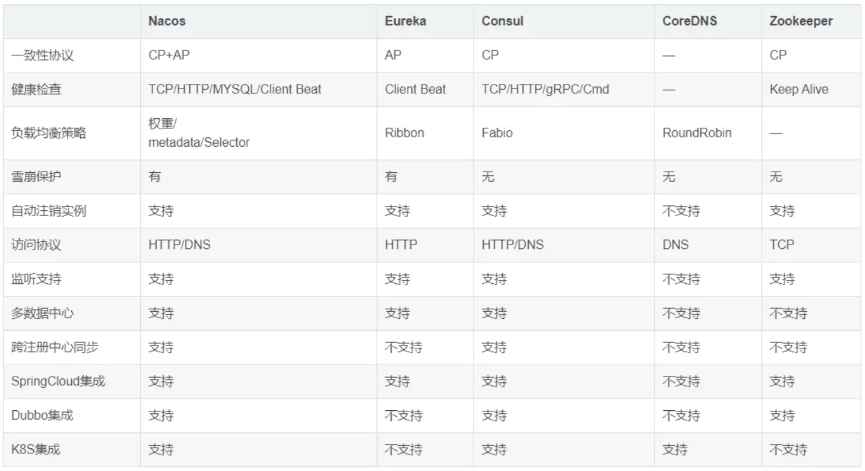865x471 pixels.
Task: Click the CP+AP cell under Nacos
Action: pyautogui.click(x=169, y=55)
